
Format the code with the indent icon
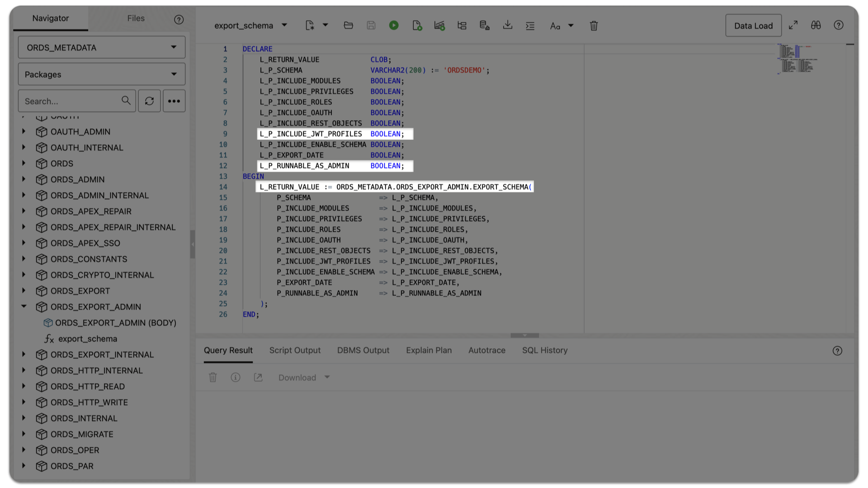point(530,25)
